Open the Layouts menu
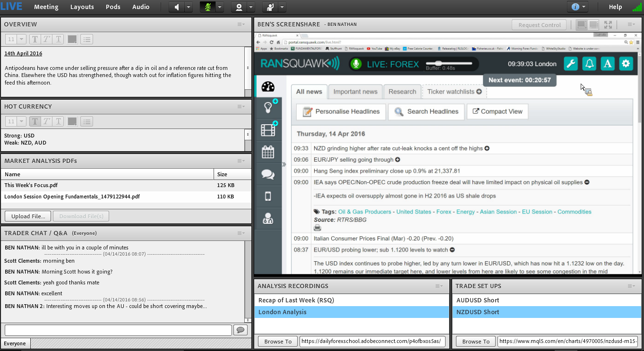The image size is (644, 351). (x=82, y=7)
